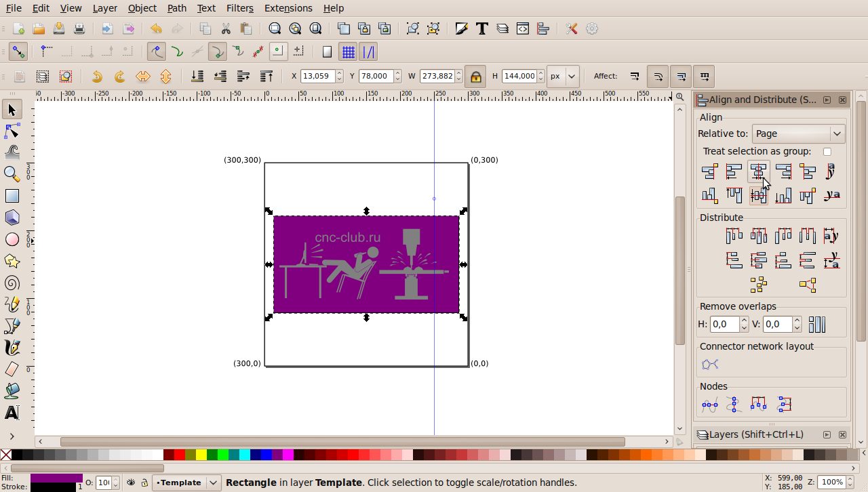Open the Path menu
This screenshot has height=492, width=868.
(177, 8)
